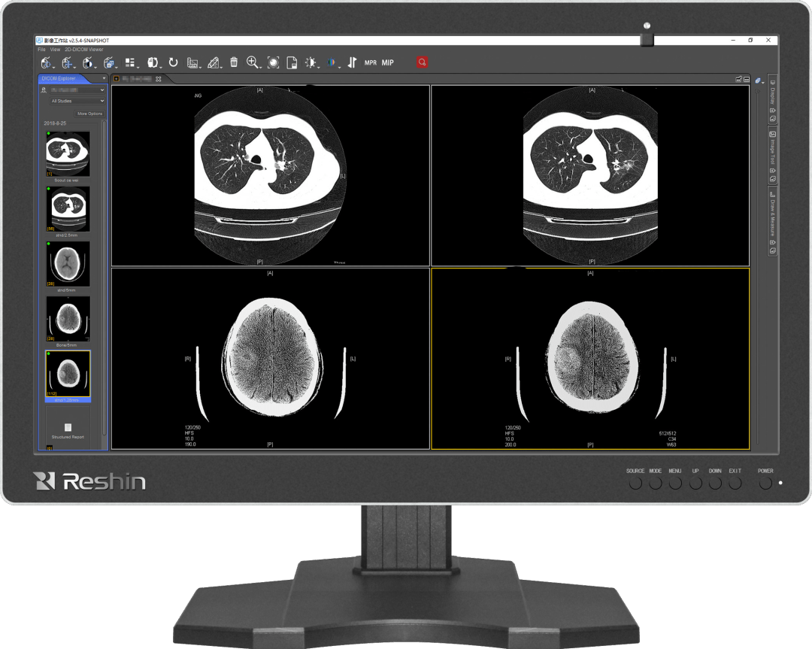This screenshot has height=649, width=812.
Task: Click the layout grid icon in toolbar
Action: 130,63
